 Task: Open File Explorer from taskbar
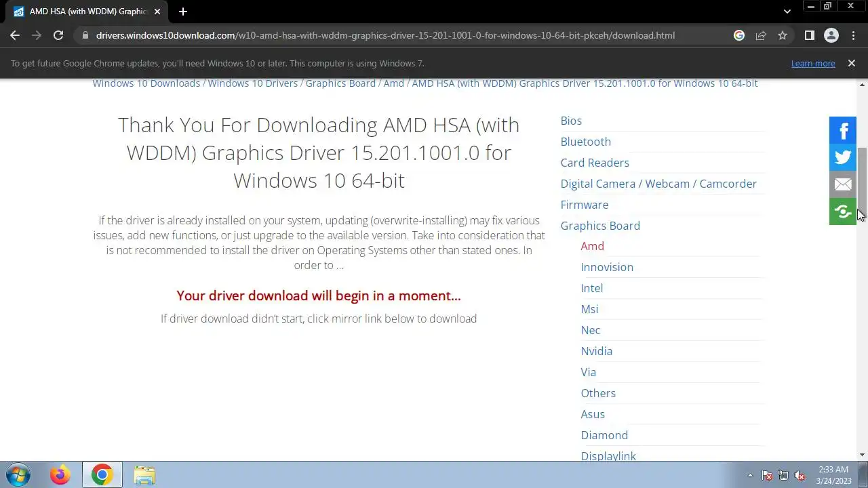pyautogui.click(x=144, y=475)
